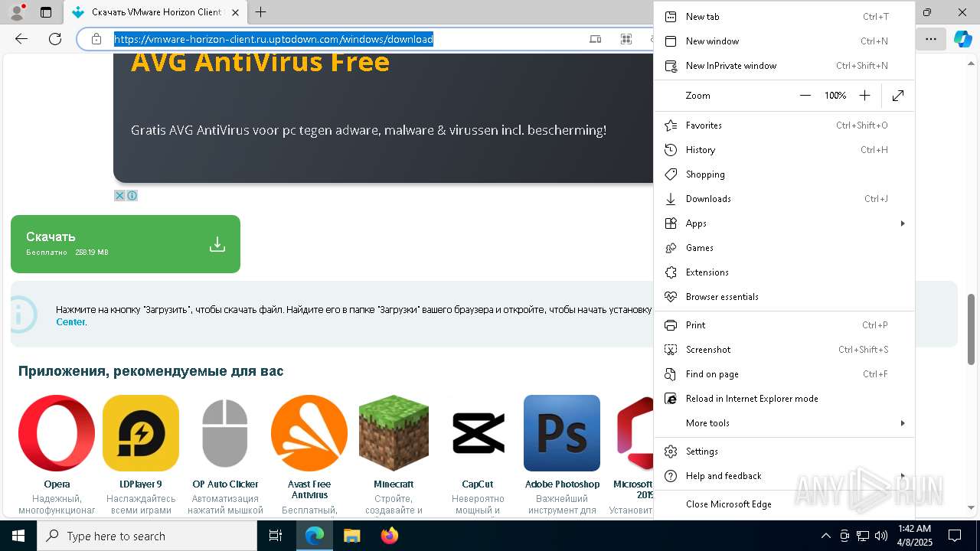This screenshot has height=551, width=980.
Task: Open the Minecraft grass block icon
Action: (x=394, y=433)
